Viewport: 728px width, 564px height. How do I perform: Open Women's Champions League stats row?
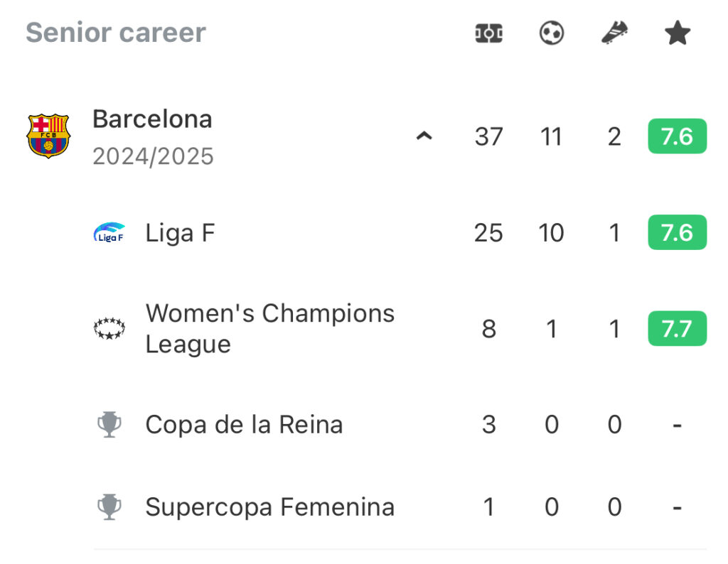[x=400, y=328]
